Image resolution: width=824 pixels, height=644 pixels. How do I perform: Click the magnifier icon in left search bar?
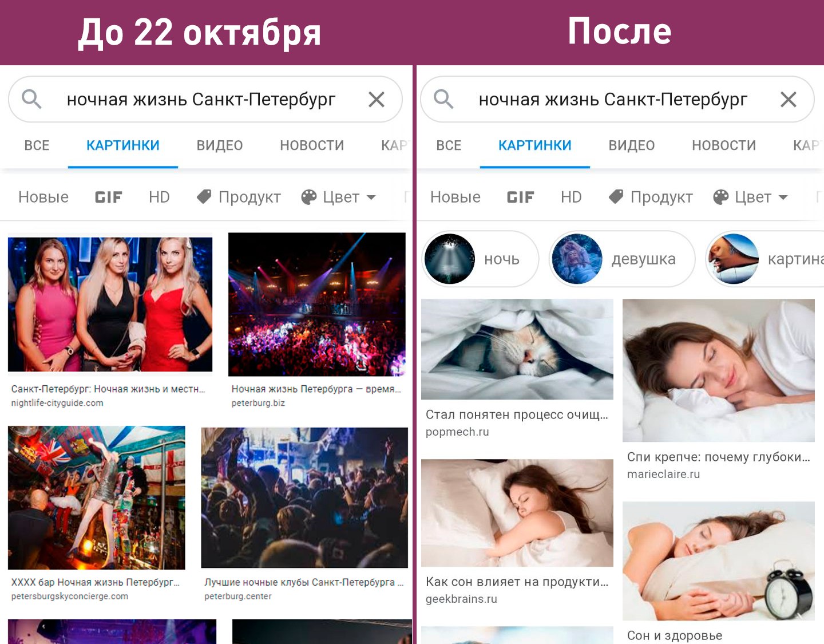coord(31,99)
